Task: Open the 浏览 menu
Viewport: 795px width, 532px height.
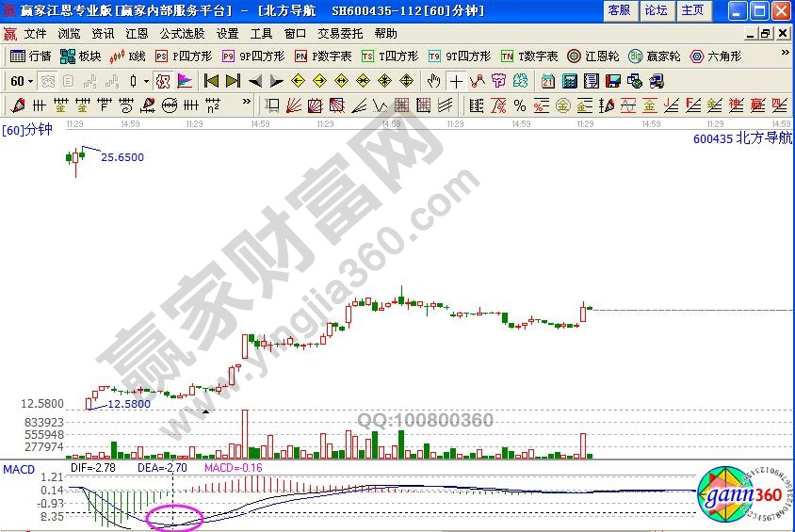Action: coord(69,34)
